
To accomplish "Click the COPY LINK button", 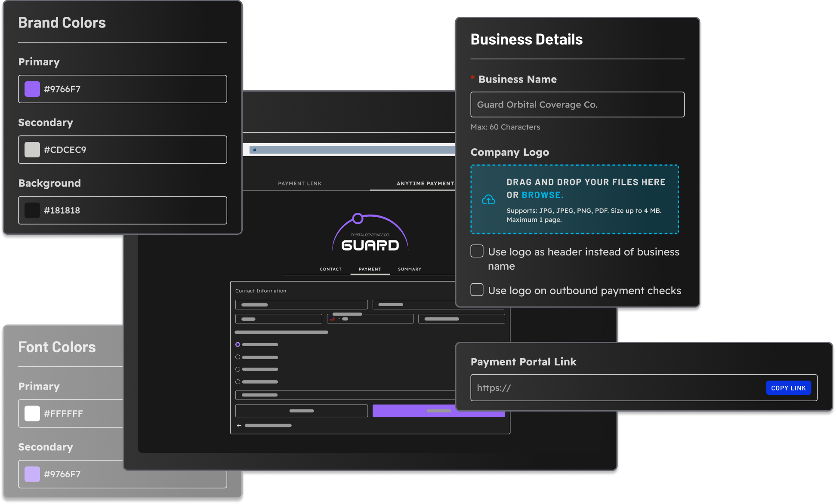I will coord(788,387).
